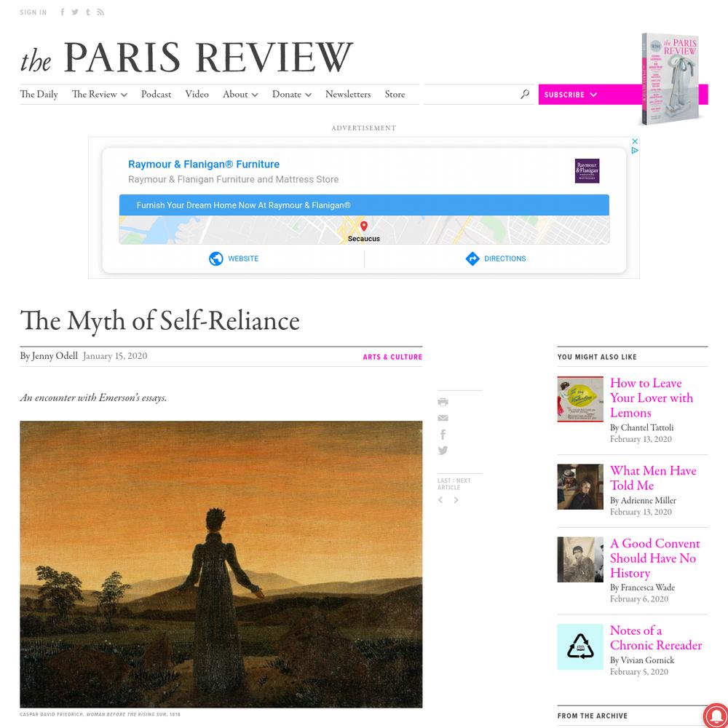The height and width of the screenshot is (728, 728).
Task: Click the Facebook icon in top header
Action: point(62,12)
